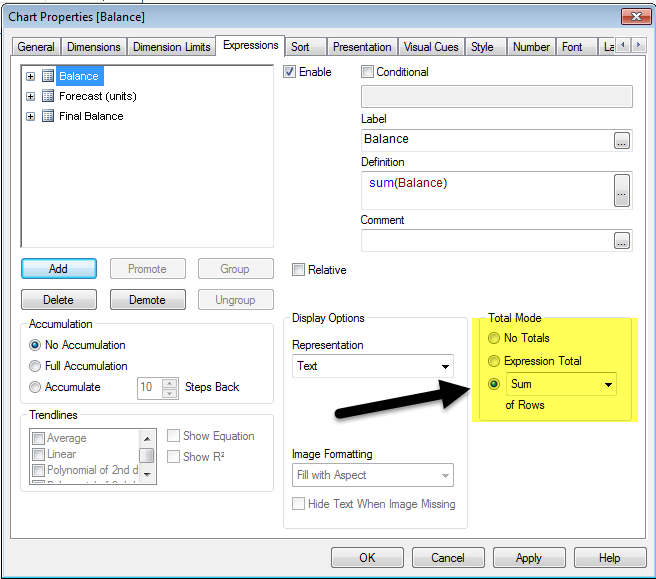Click the Promote button
The image size is (656, 579).
(148, 269)
